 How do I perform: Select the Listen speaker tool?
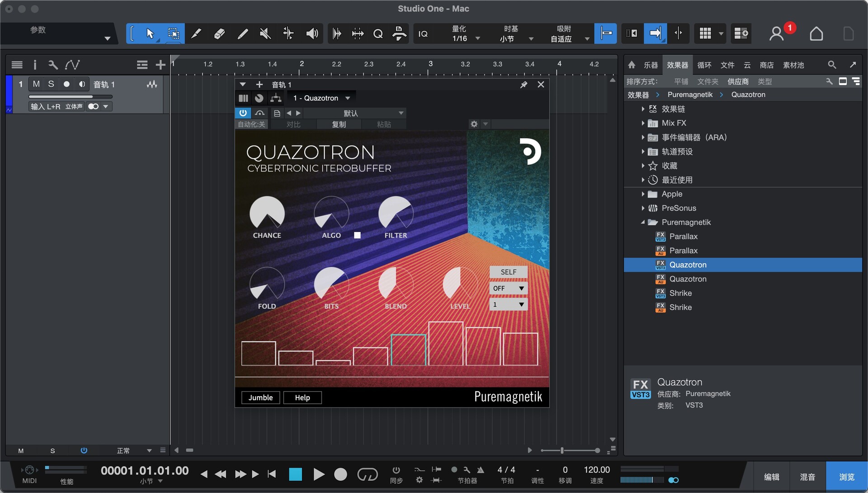pos(312,33)
